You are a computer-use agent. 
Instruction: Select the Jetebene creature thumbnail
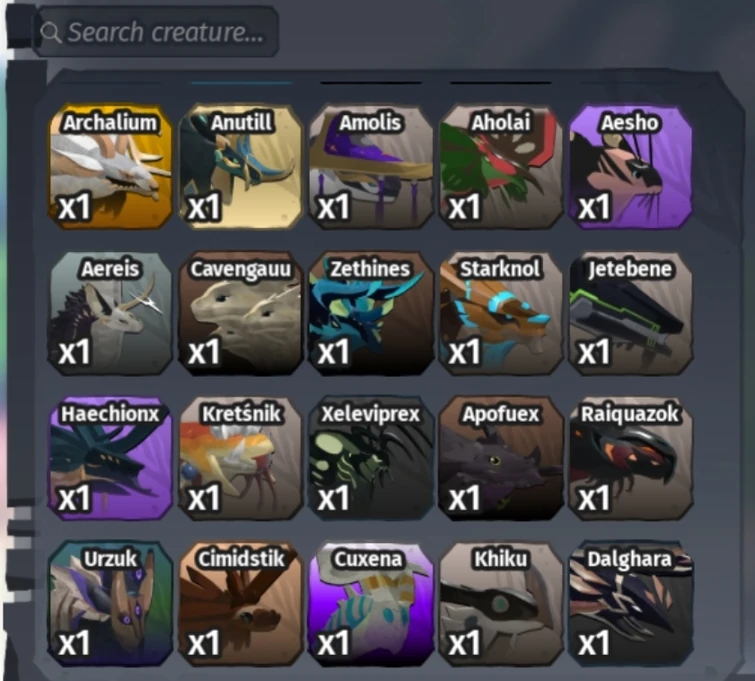(631, 313)
